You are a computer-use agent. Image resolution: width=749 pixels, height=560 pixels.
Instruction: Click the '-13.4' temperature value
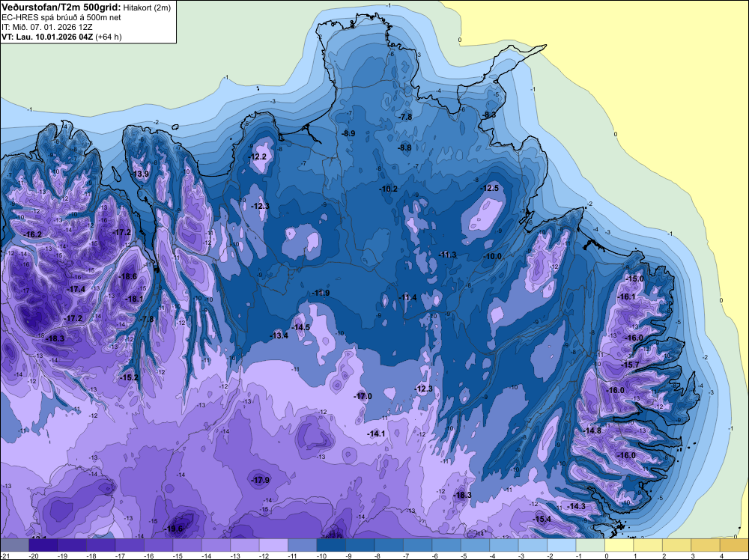279,335
